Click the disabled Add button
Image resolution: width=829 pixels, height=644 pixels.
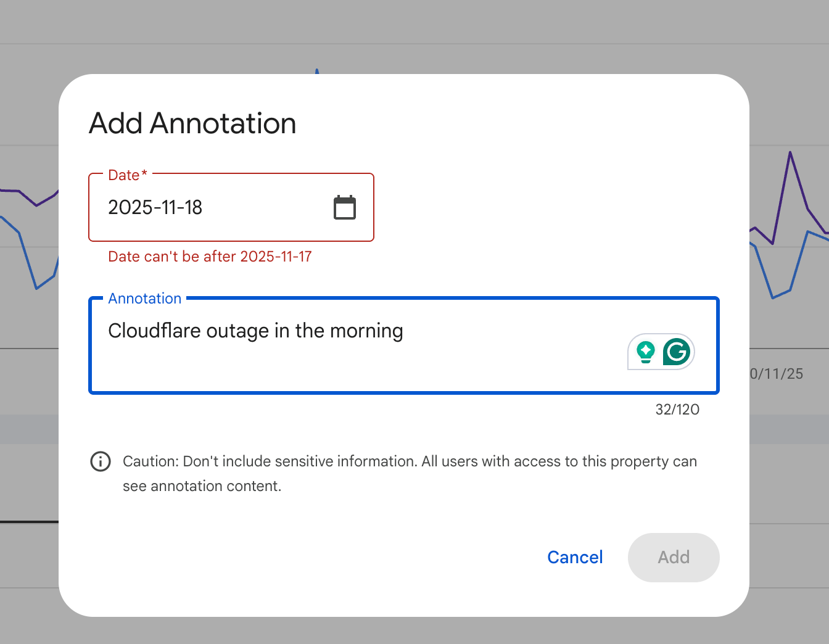[674, 557]
